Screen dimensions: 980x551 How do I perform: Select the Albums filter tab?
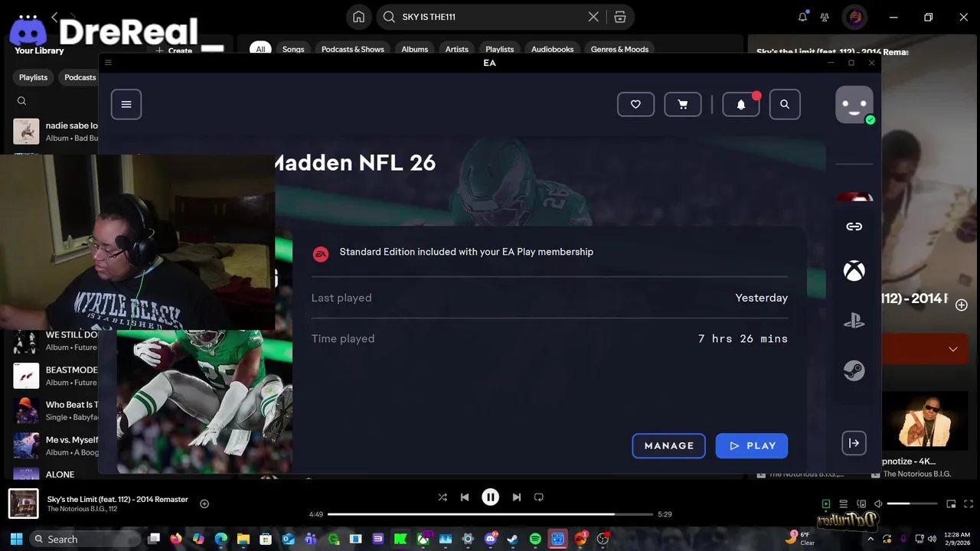tap(415, 49)
